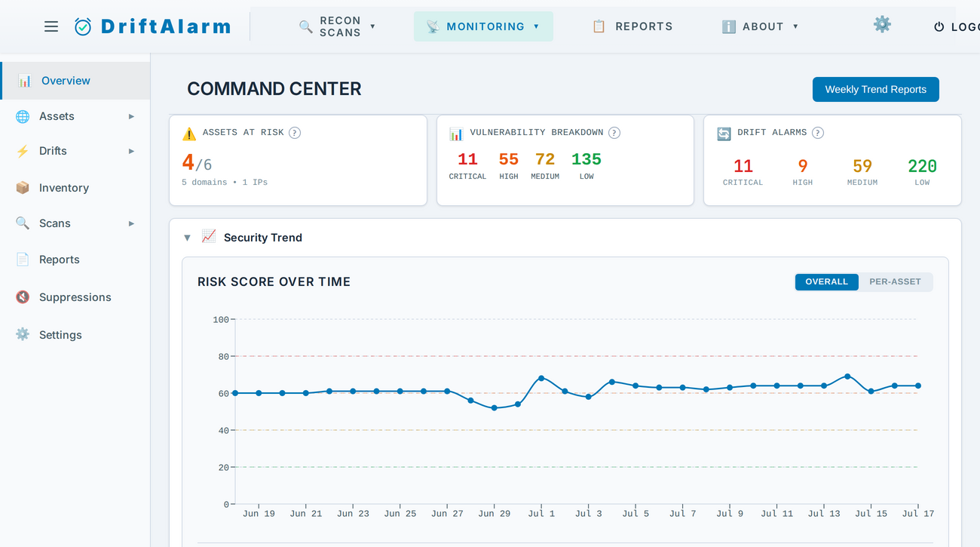Image resolution: width=980 pixels, height=547 pixels.
Task: Open sidebar Reports label
Action: (x=60, y=260)
